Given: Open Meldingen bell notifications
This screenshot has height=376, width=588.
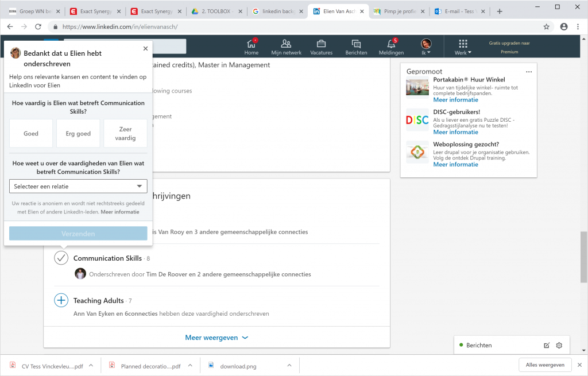Looking at the screenshot, I should click(391, 47).
